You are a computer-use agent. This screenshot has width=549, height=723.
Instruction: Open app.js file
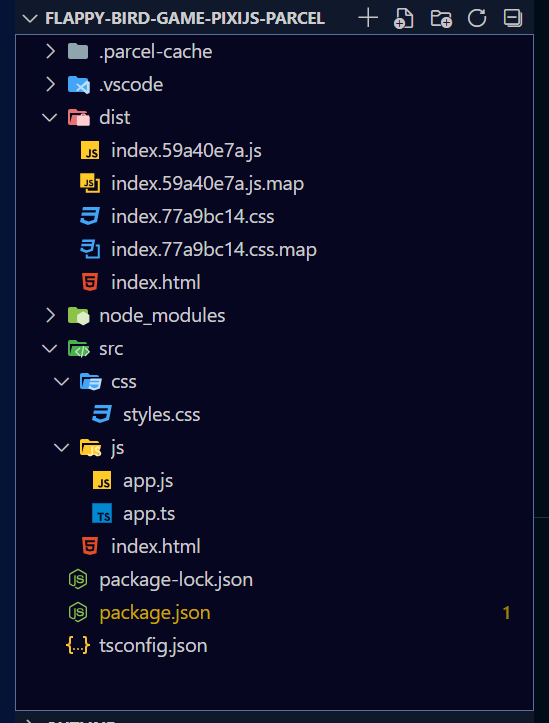[148, 481]
